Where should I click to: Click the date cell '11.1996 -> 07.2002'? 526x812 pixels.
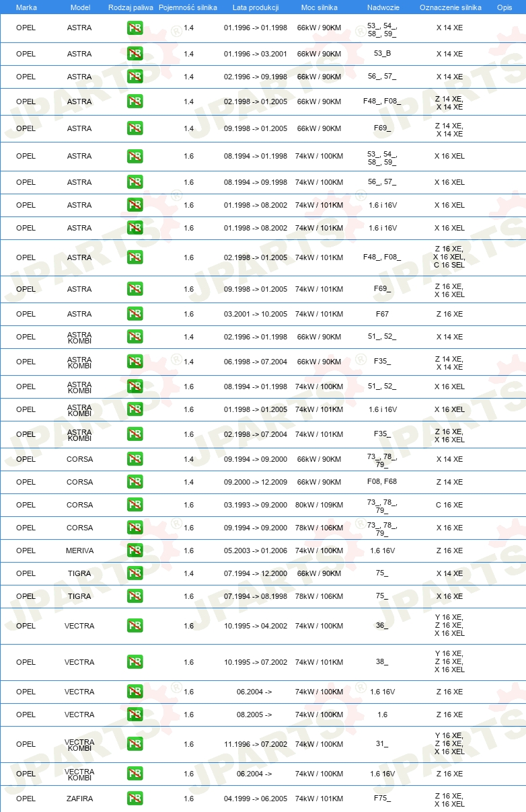[x=256, y=744]
